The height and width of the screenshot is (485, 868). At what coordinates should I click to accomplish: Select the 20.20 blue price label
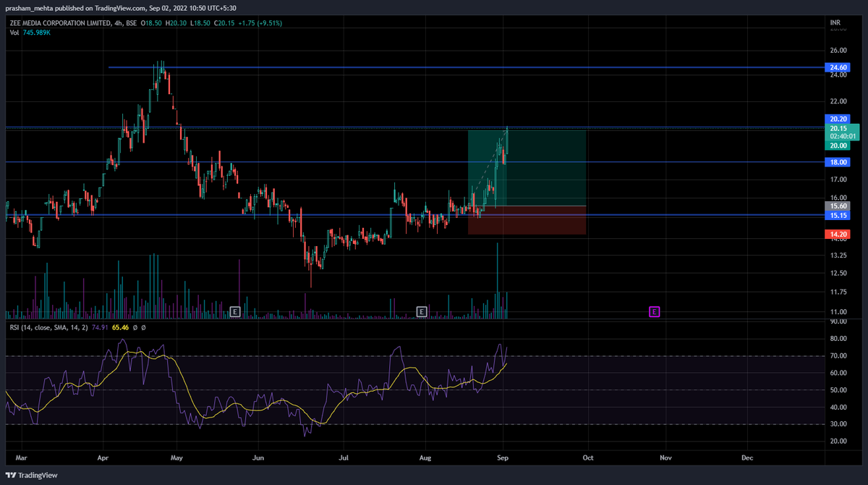pos(839,119)
